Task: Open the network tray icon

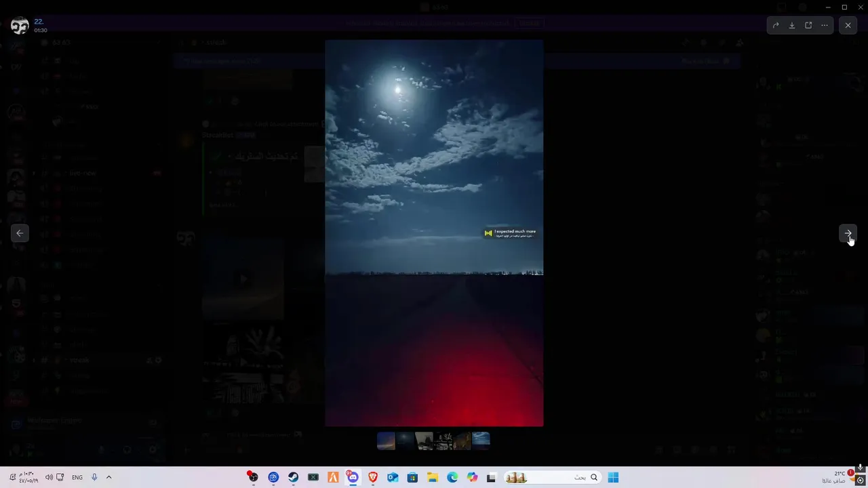Action: (x=60, y=477)
